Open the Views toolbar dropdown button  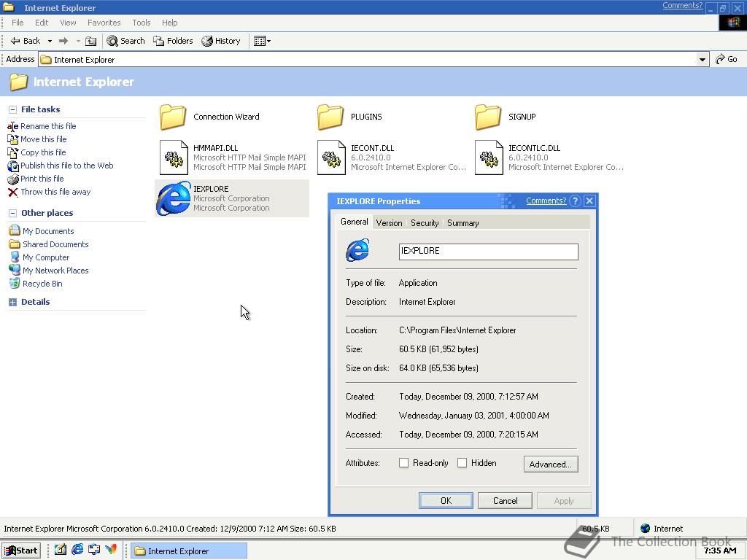click(262, 41)
